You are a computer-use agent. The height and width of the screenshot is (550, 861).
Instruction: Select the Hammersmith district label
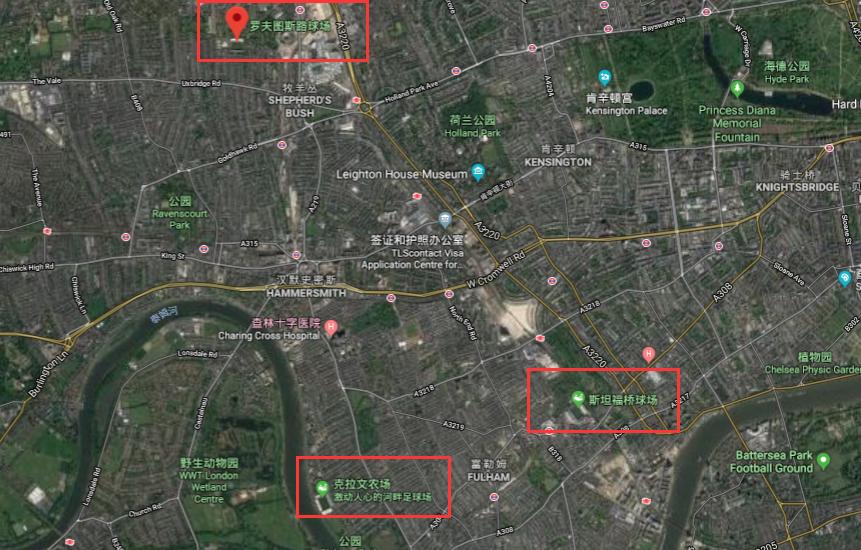(x=306, y=287)
